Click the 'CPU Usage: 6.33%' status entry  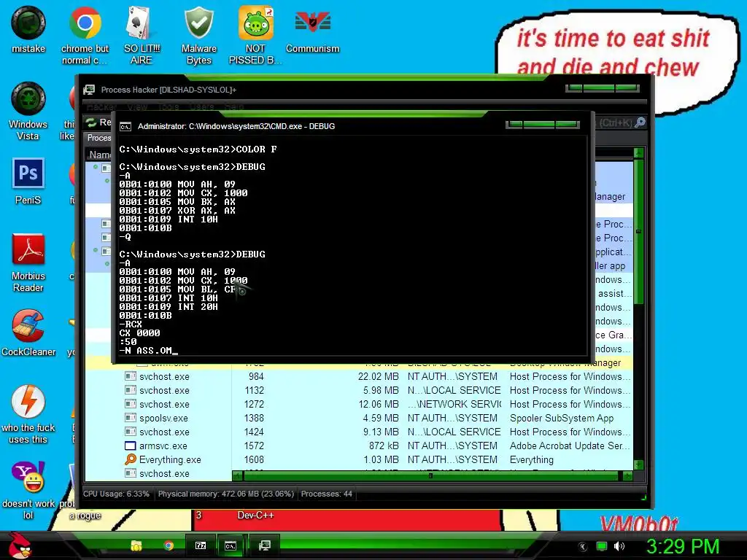(x=116, y=494)
